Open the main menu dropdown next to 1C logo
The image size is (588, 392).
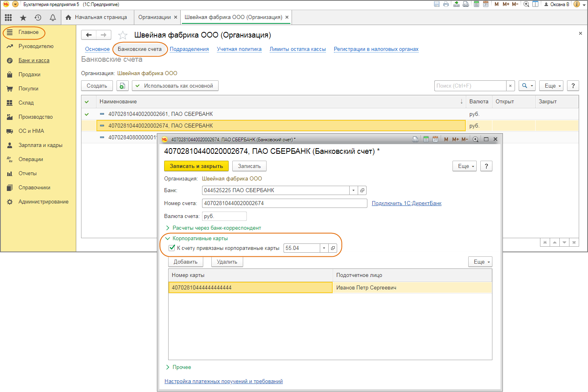15,4
